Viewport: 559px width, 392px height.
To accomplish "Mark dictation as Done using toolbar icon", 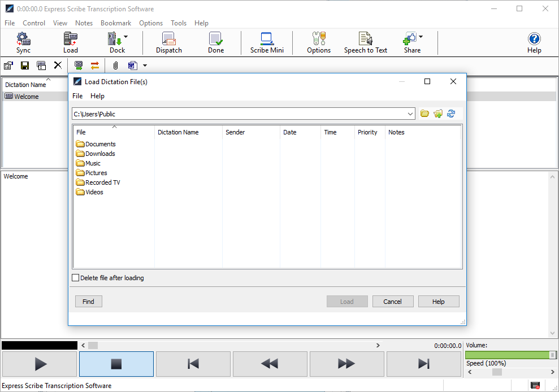I will pyautogui.click(x=215, y=41).
